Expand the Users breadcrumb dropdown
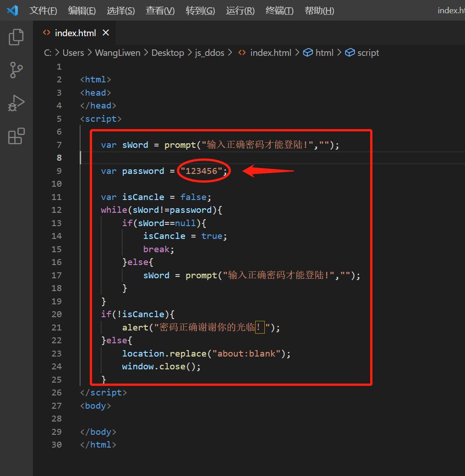This screenshot has width=465, height=476. click(x=73, y=52)
